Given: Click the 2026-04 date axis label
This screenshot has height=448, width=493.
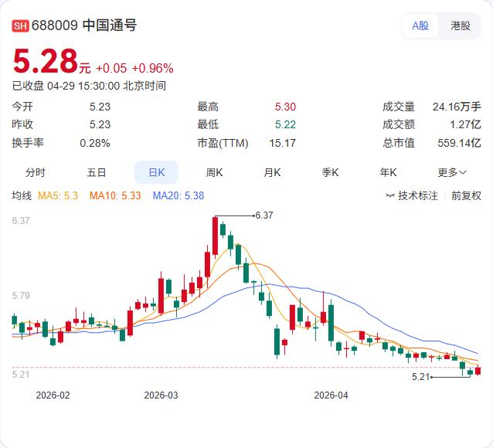Looking at the screenshot, I should 331,395.
